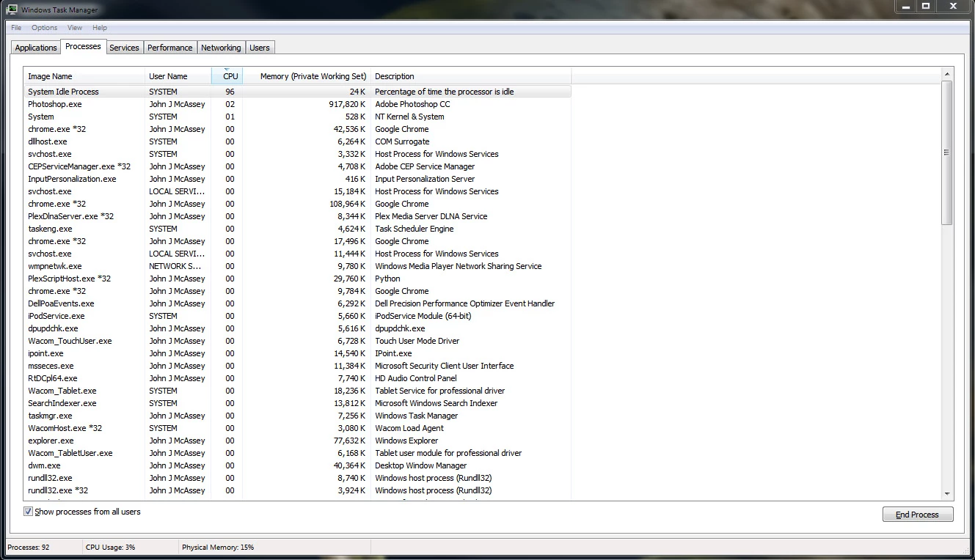Select PlexScriptHost.exe *32 process
Screen dimensions: 975x560
297,279
